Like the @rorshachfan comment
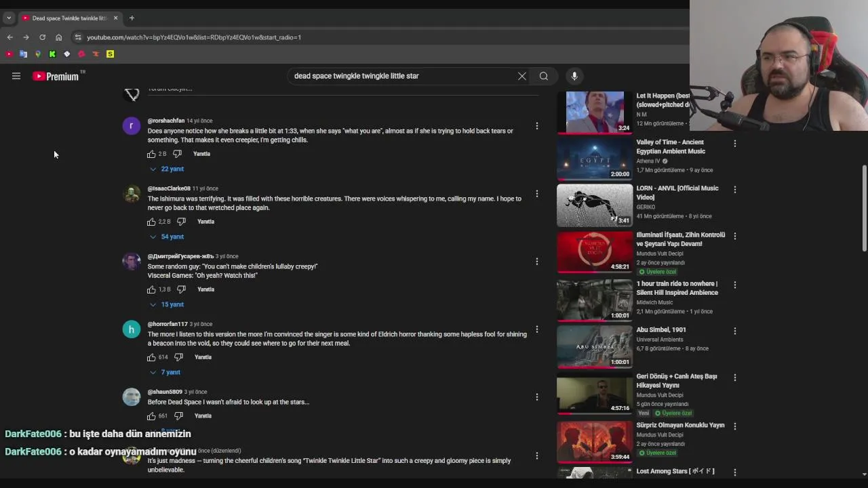 (151, 154)
